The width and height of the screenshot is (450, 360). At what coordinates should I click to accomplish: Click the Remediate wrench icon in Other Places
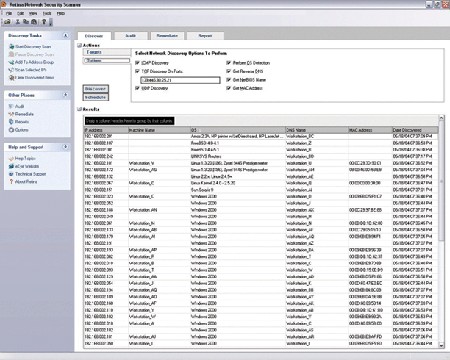[11, 114]
